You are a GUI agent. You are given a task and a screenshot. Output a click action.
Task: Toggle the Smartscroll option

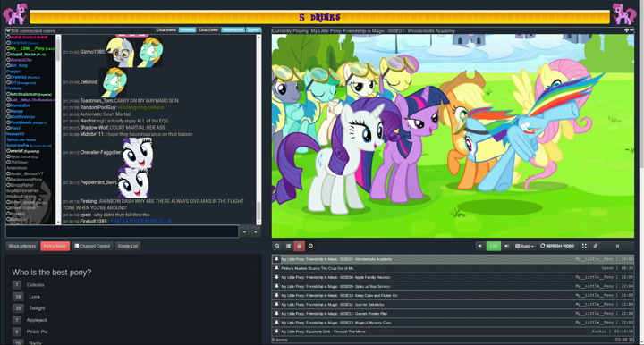233,30
